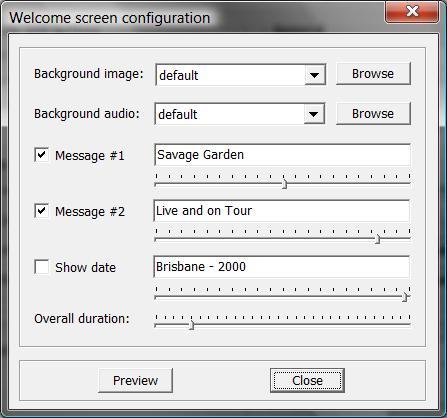Open the welcome screen Preview
Viewport: 447px width, 418px height.
(x=136, y=380)
